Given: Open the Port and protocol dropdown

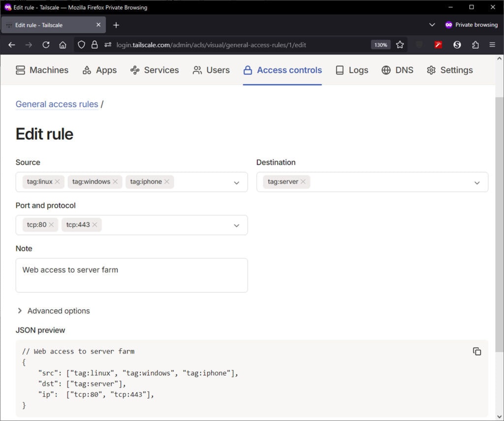Looking at the screenshot, I should [x=236, y=225].
